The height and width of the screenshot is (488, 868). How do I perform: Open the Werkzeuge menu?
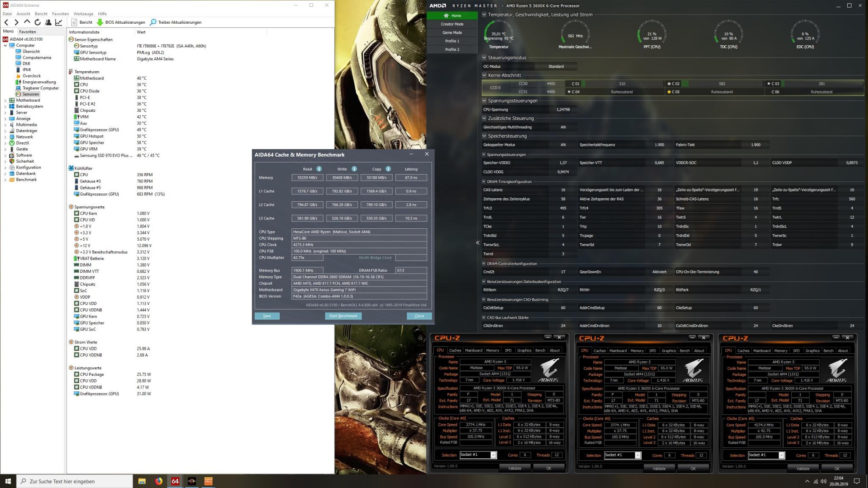[83, 14]
